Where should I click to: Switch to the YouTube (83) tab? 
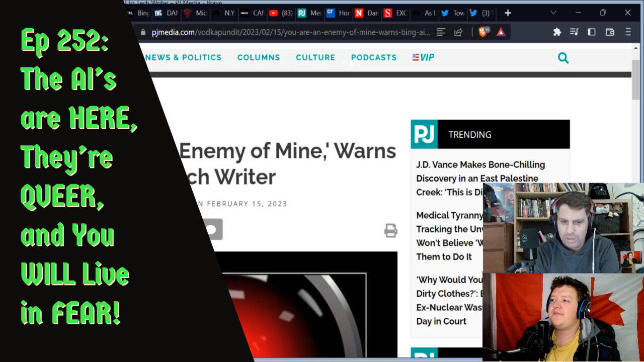pos(281,13)
